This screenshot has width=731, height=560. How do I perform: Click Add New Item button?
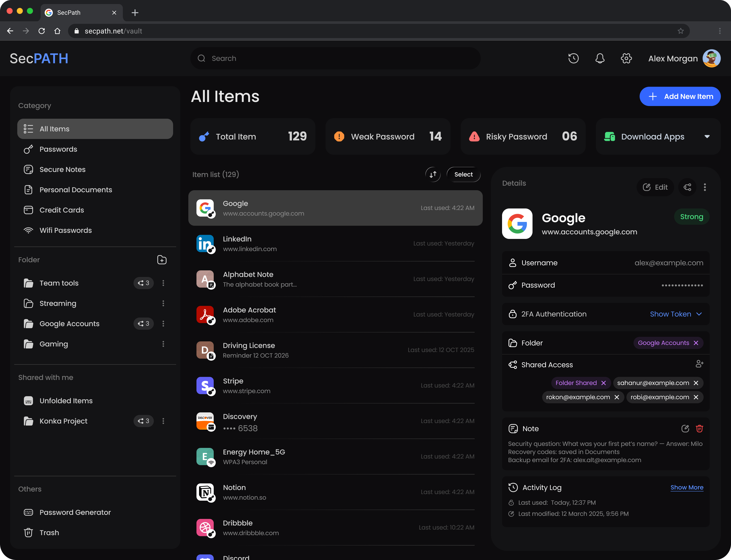tap(680, 96)
